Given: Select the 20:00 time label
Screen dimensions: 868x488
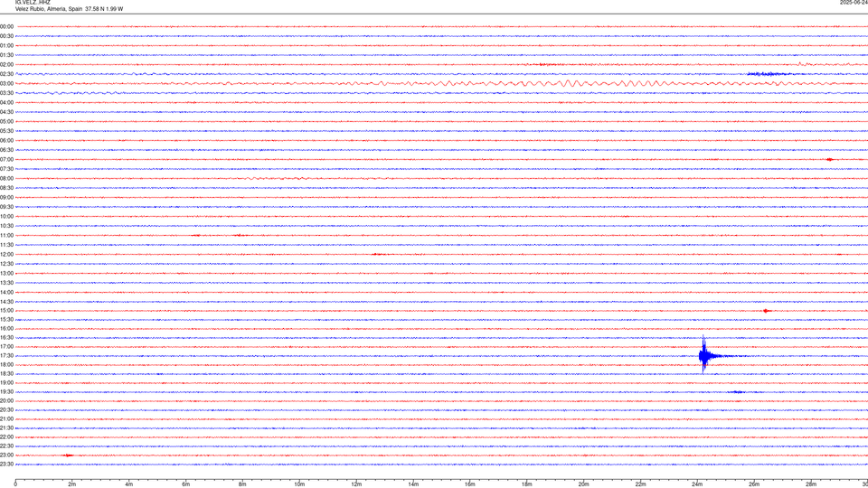Looking at the screenshot, I should (x=6, y=400).
